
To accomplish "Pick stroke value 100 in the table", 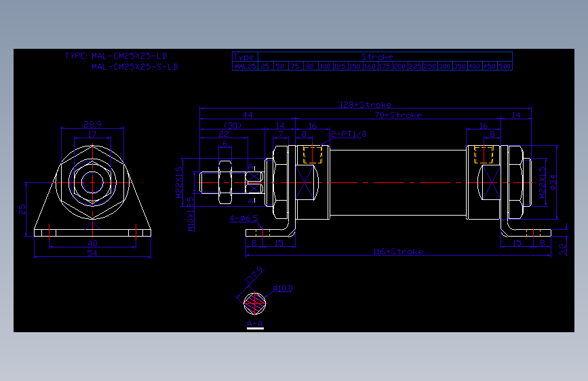I will click(x=325, y=66).
